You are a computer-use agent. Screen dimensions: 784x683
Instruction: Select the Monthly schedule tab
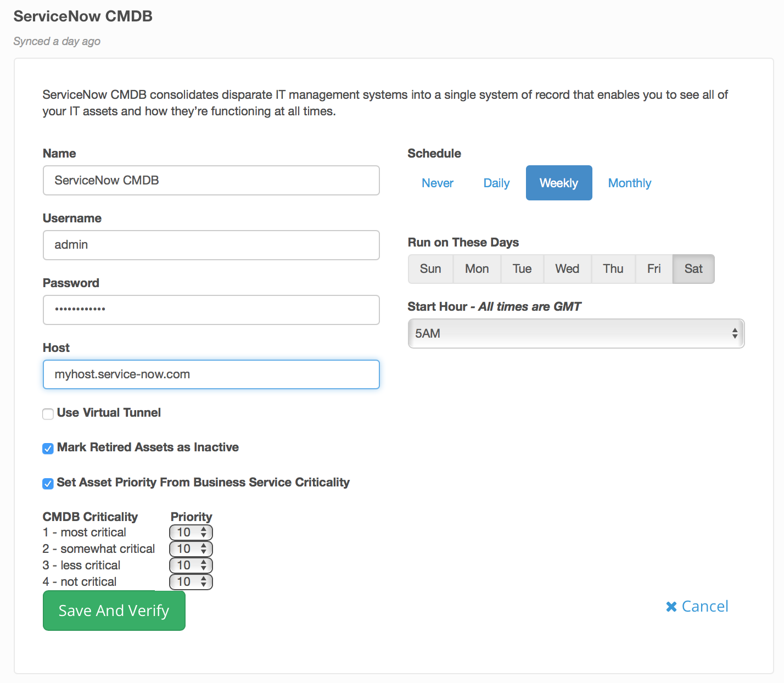tap(630, 183)
